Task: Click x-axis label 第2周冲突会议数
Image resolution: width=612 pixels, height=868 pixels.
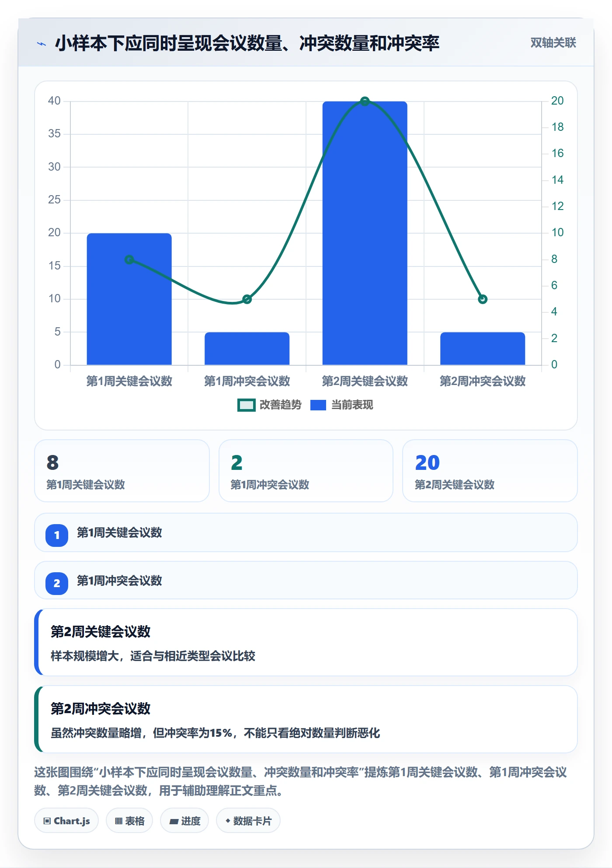Action: click(x=483, y=381)
